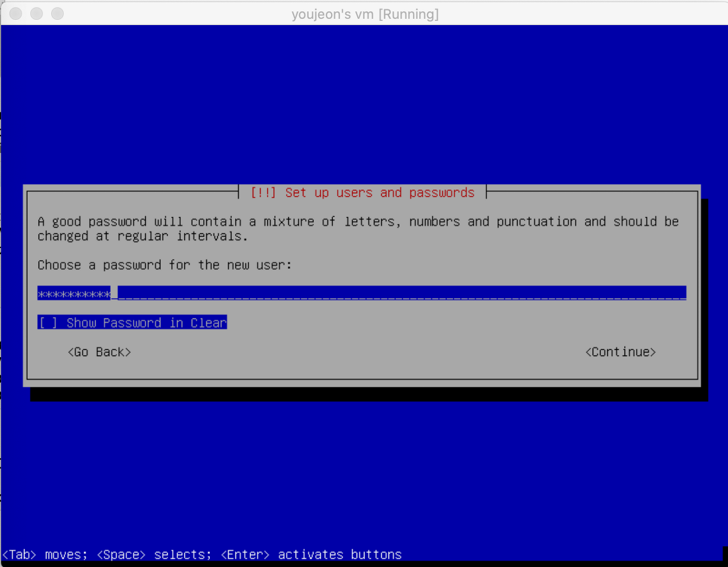This screenshot has width=728, height=567.
Task: Click the new user password input field
Action: pyautogui.click(x=362, y=293)
